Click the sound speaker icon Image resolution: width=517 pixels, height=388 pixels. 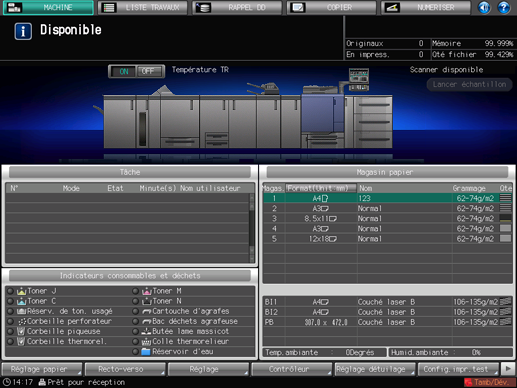[484, 7]
